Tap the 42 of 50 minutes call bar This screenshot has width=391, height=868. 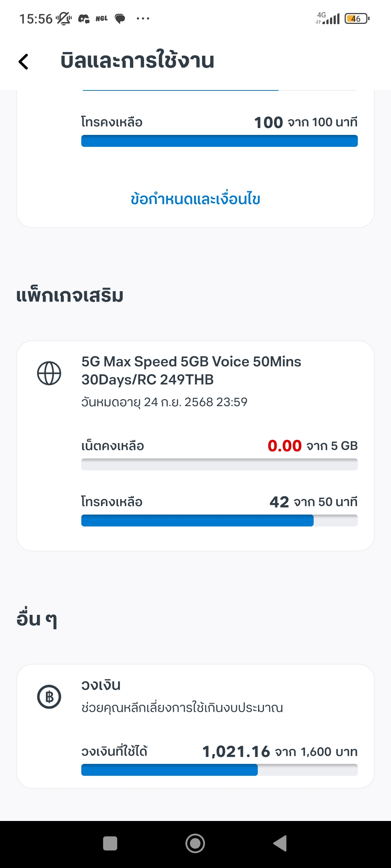[x=219, y=520]
